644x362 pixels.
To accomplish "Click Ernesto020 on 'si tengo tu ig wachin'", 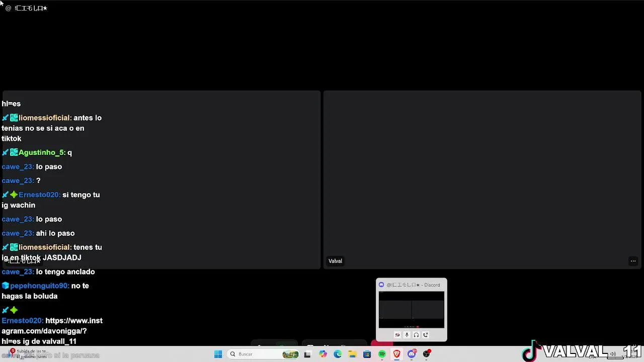I will (x=38, y=195).
